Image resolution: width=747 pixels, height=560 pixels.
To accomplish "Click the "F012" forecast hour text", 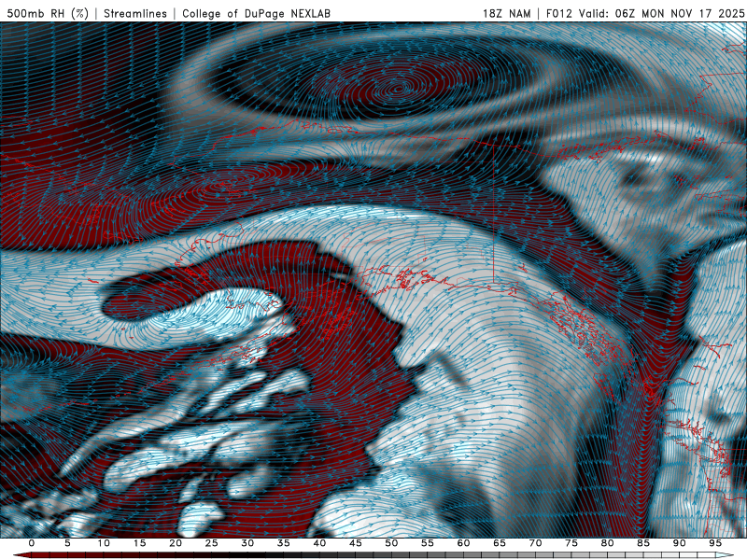I will pos(558,13).
